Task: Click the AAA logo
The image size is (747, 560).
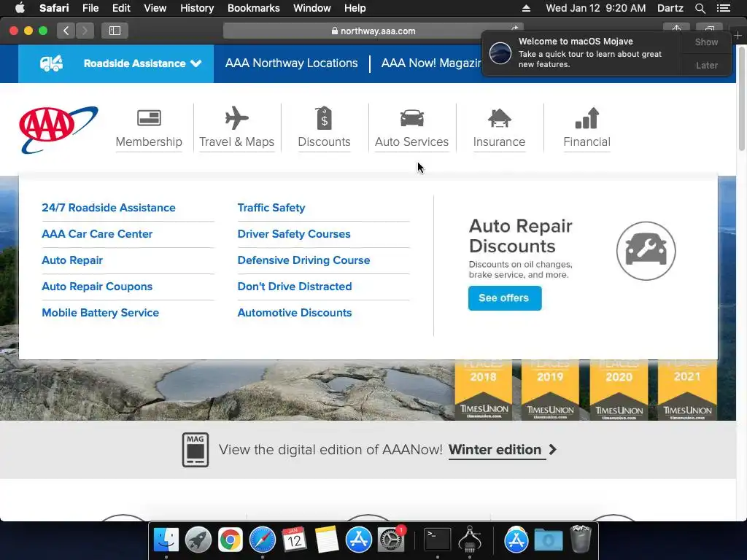Action: point(58,130)
